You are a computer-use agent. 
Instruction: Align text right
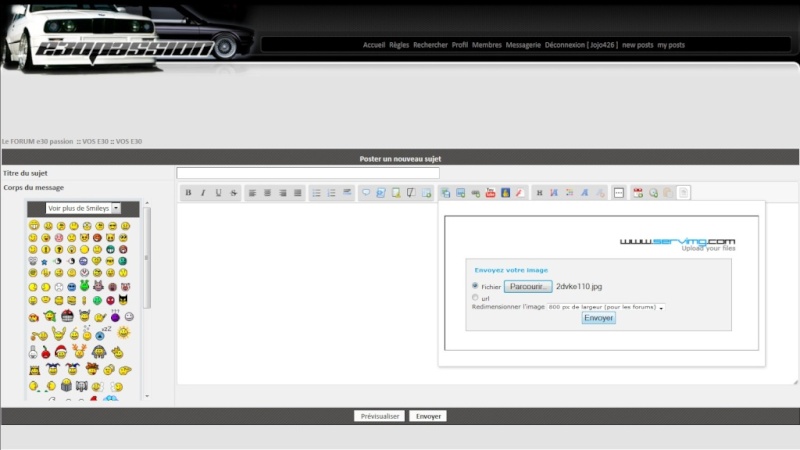point(283,192)
